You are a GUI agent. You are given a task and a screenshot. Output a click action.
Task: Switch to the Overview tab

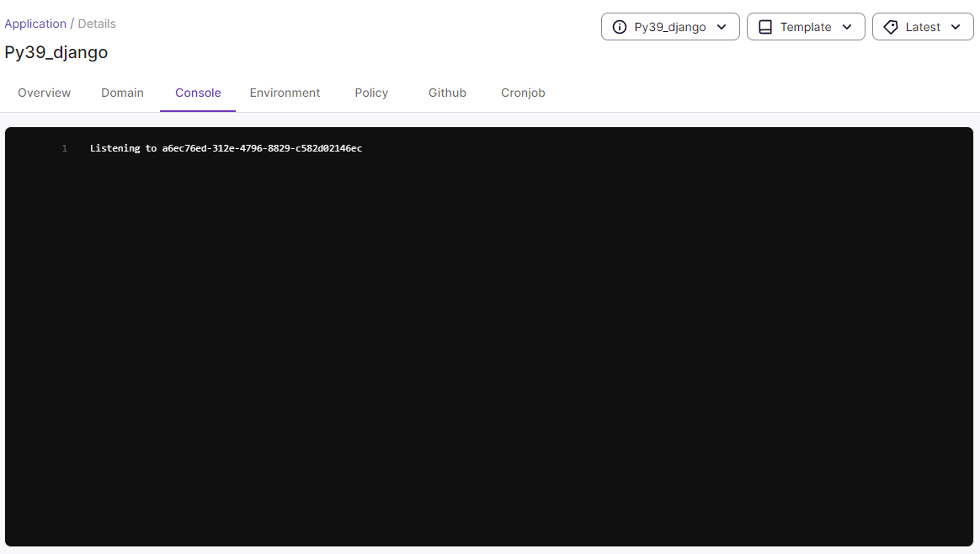coord(45,93)
